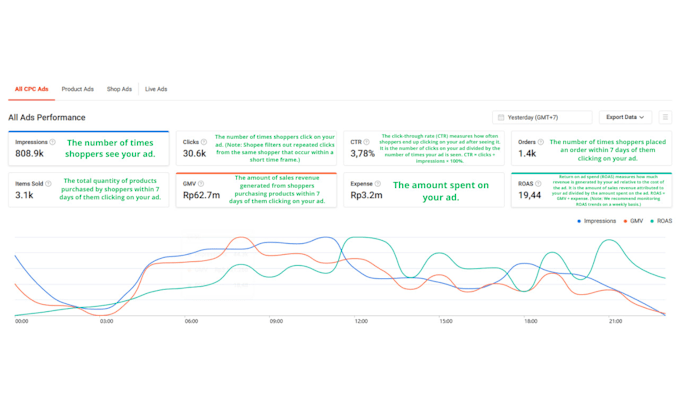
Task: Click the help icon next to Impressions
Action: pos(52,142)
